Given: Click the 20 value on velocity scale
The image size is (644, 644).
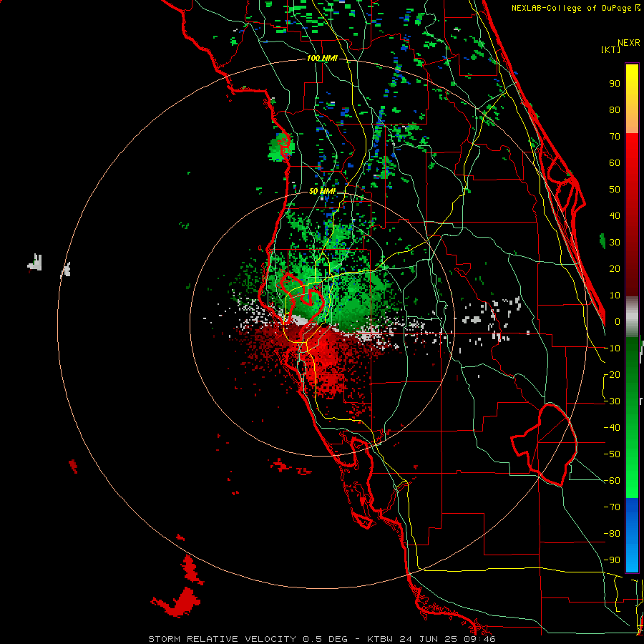Looking at the screenshot, I should [x=615, y=268].
